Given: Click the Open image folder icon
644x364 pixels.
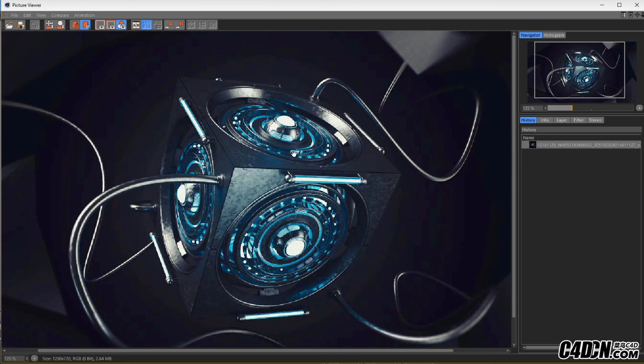Looking at the screenshot, I should pos(10,25).
